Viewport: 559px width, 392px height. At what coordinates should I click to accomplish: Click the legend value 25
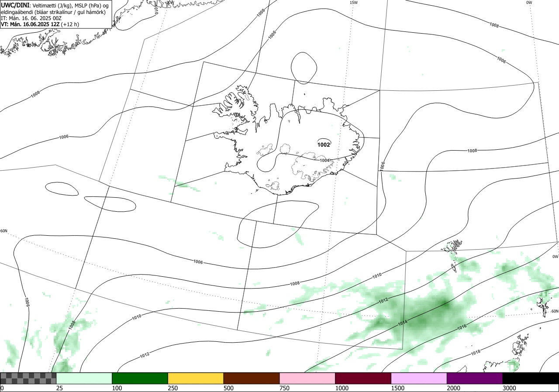click(x=59, y=388)
